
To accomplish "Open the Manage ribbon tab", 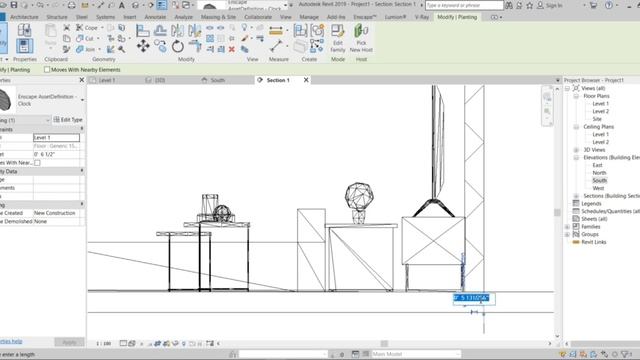I will point(309,17).
